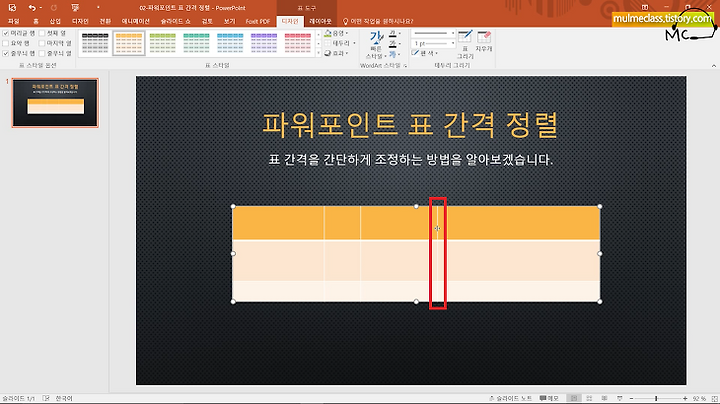Open the 보기 (View) tab
Image resolution: width=720 pixels, height=404 pixels.
tap(229, 21)
